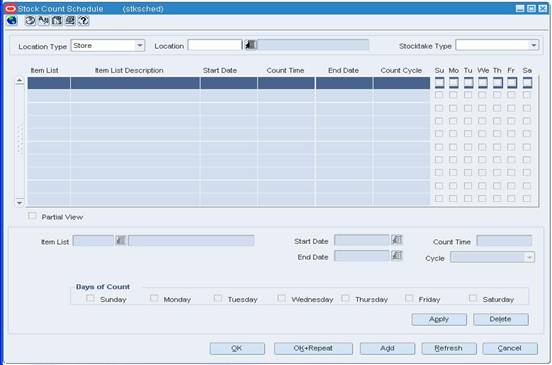Click the 'Count Cycle' column header
Viewport: 552px width, 365px height.
click(x=401, y=70)
